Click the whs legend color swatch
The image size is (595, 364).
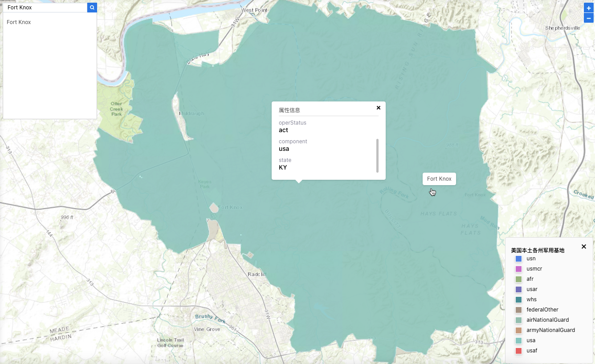(518, 299)
